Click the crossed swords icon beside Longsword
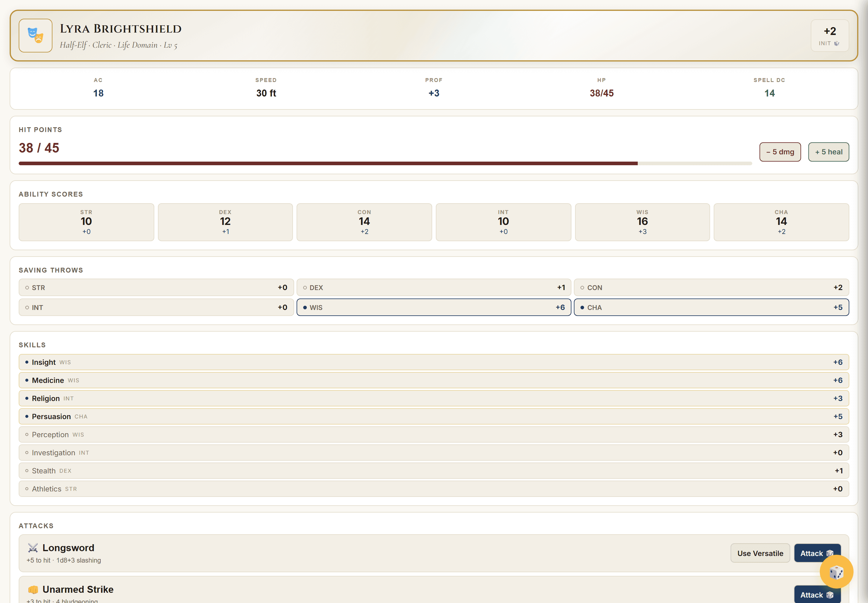 (x=33, y=548)
